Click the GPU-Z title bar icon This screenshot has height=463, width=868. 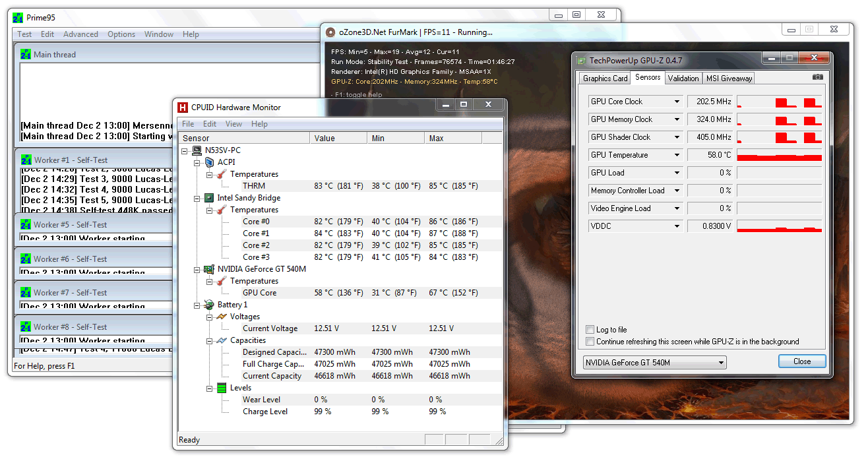pyautogui.click(x=581, y=60)
